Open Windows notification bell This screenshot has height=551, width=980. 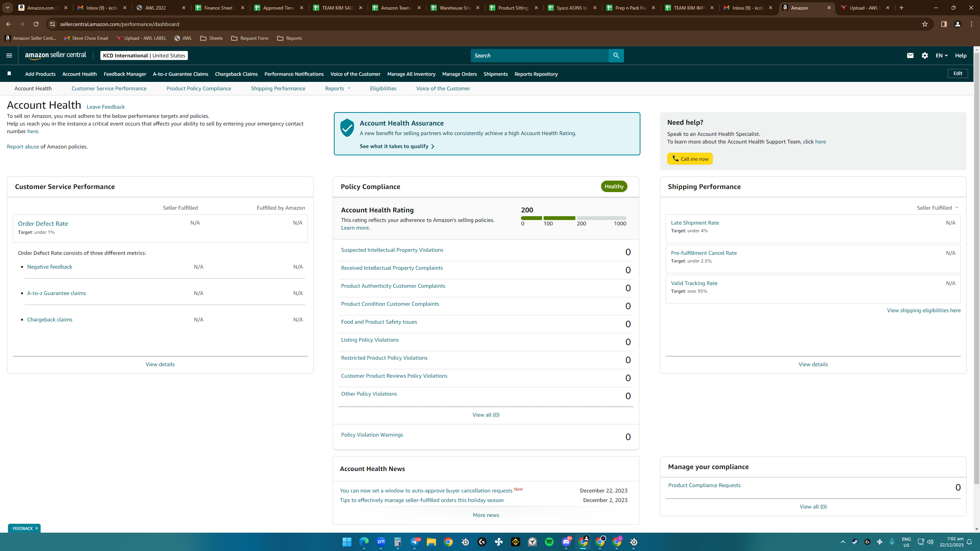pos(969,542)
